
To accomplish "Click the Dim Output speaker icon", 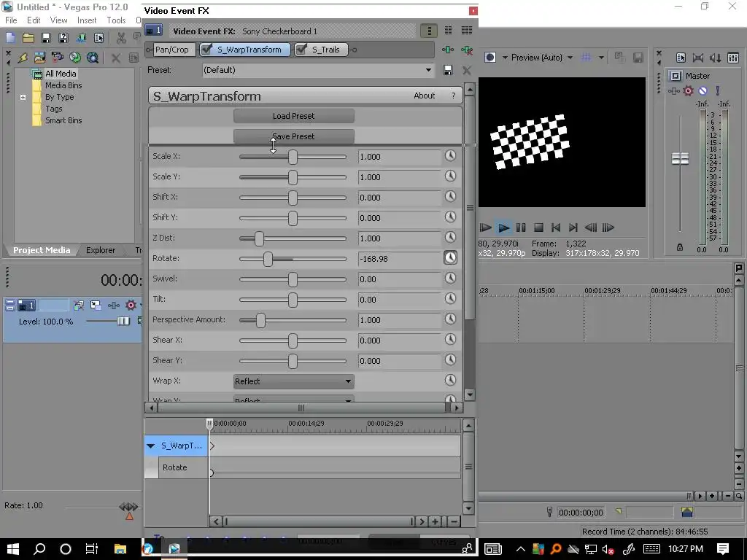I will 716,58.
